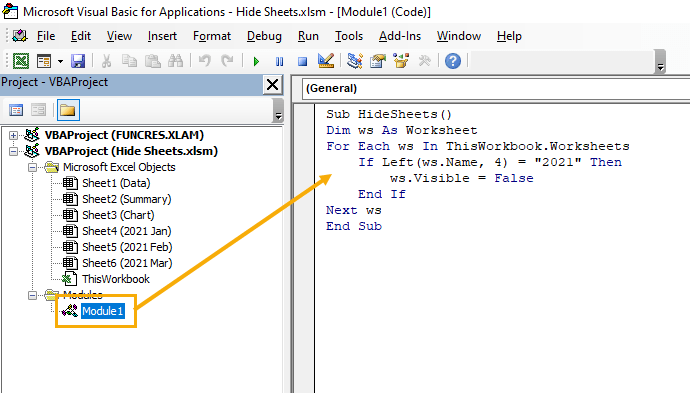Select Sheet2 (Summary) in project tree

pyautogui.click(x=127, y=199)
